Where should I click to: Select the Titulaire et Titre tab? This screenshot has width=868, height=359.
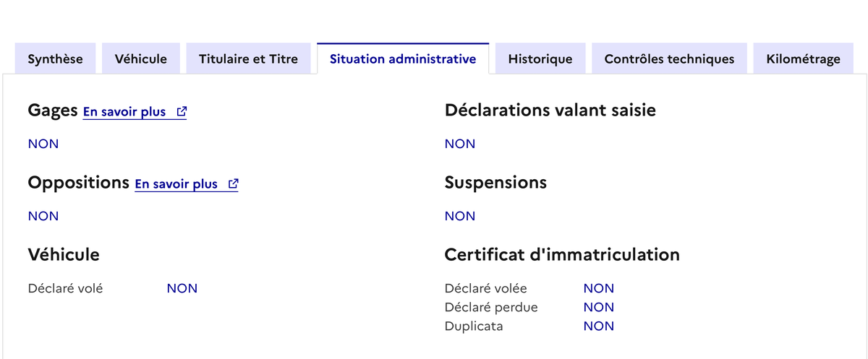coord(248,59)
